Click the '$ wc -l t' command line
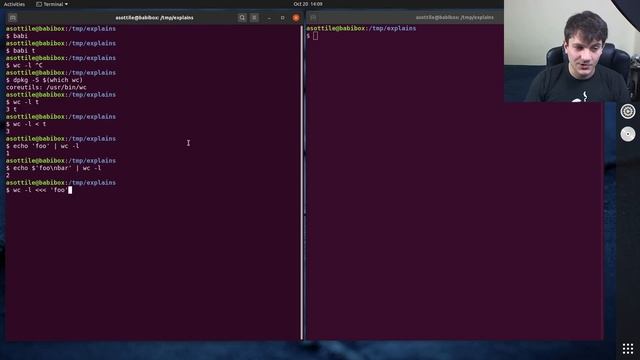This screenshot has height=360, width=640. pyautogui.click(x=22, y=102)
